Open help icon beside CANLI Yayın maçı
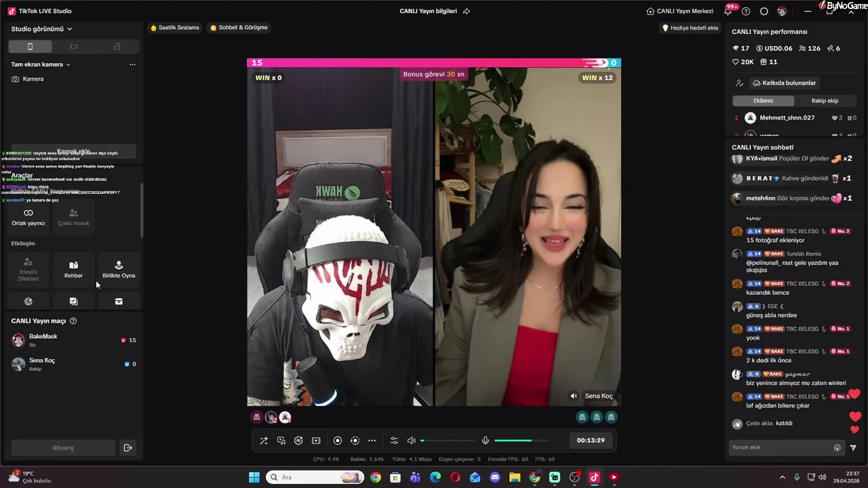Viewport: 868px width, 488px height. [x=73, y=321]
